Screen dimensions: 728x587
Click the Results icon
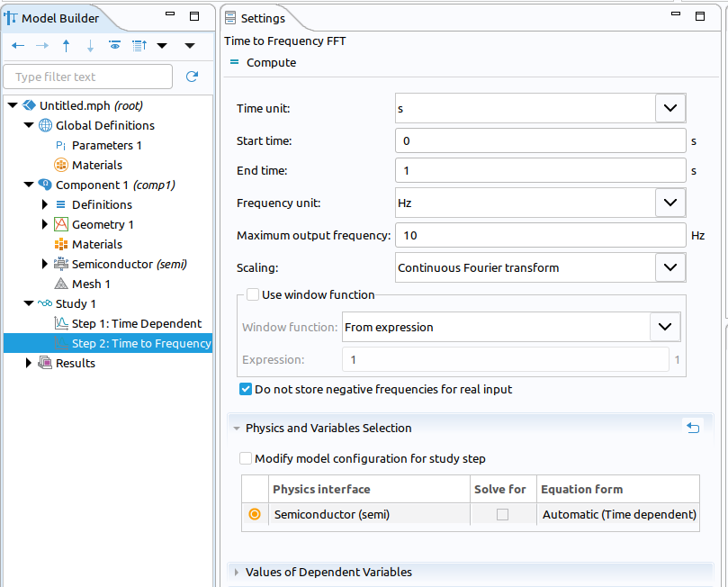[x=45, y=363]
